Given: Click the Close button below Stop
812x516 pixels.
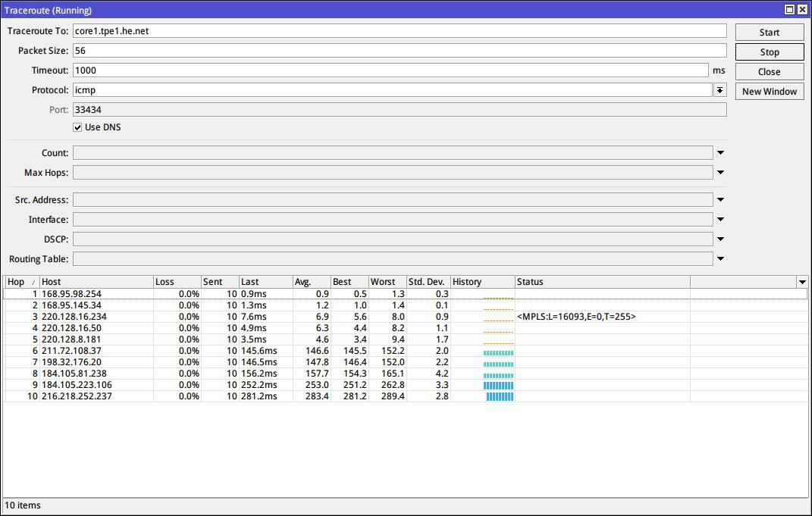Looking at the screenshot, I should click(x=769, y=72).
